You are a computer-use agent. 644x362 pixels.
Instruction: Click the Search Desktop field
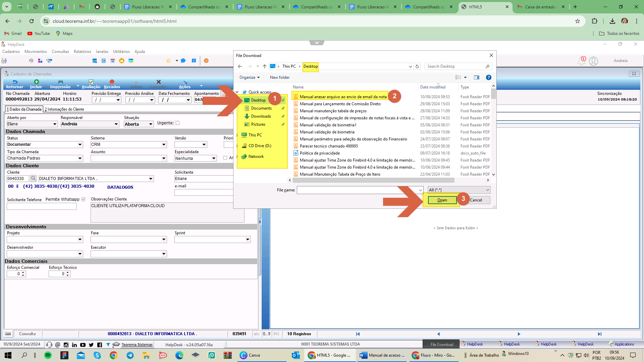[x=458, y=66]
